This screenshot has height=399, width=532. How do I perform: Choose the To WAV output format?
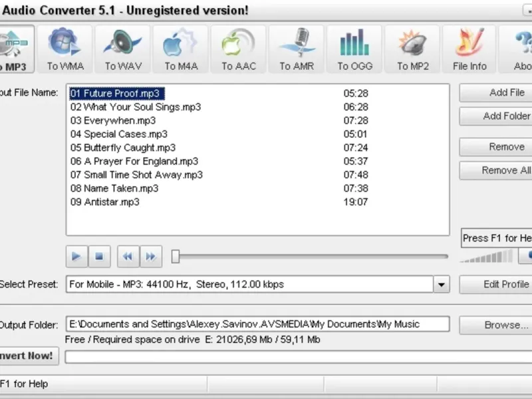(123, 49)
